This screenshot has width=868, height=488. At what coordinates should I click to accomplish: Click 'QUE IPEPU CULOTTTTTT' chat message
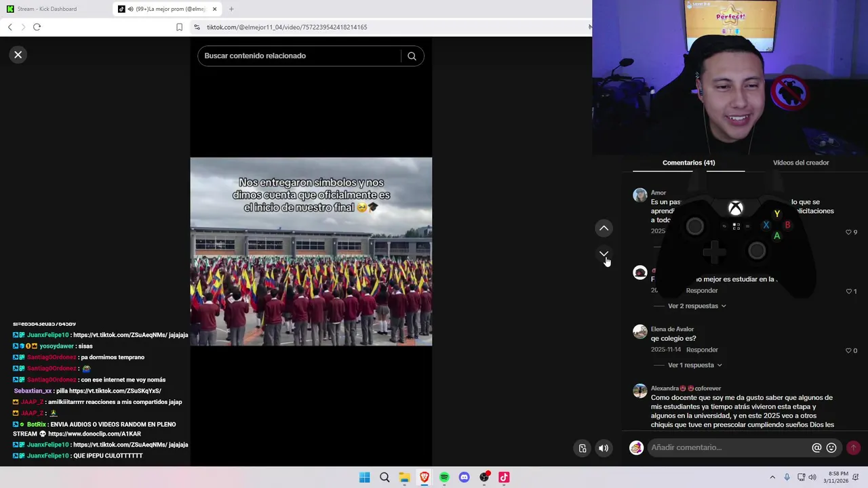click(x=108, y=456)
